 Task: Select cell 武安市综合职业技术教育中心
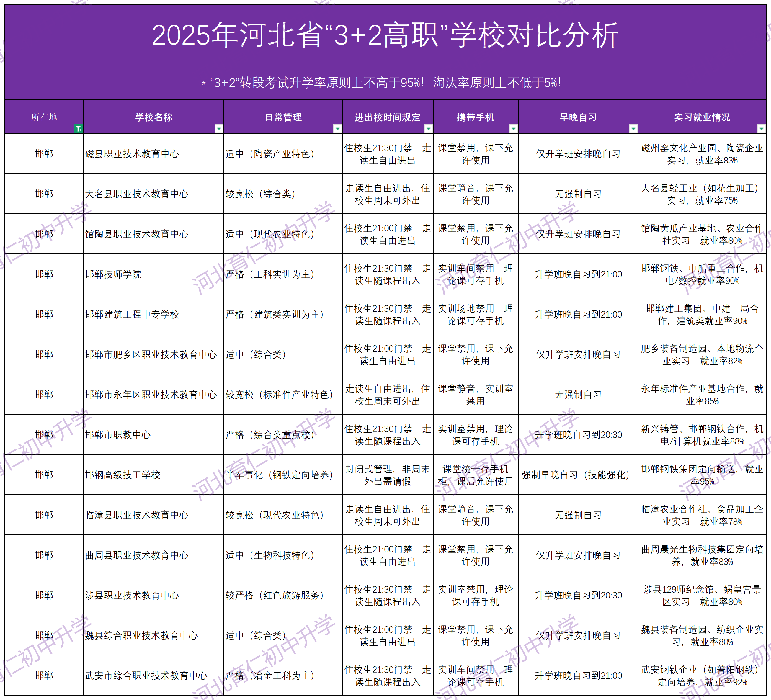tap(153, 676)
